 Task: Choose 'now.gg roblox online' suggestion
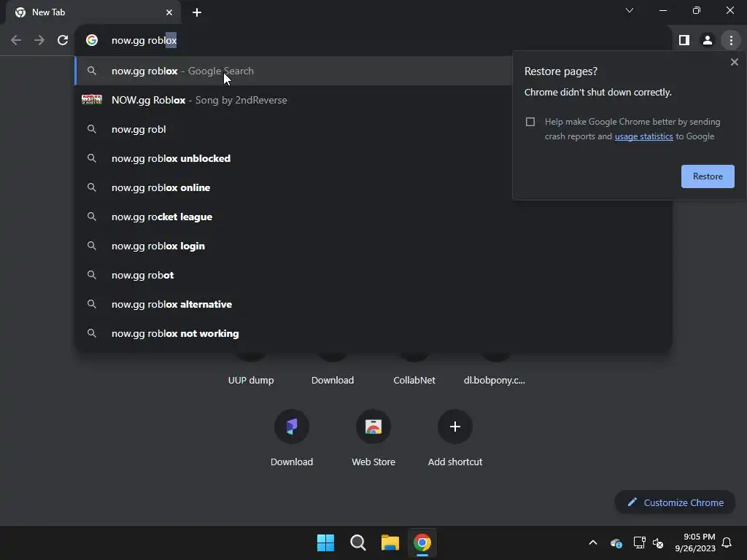[x=294, y=187]
